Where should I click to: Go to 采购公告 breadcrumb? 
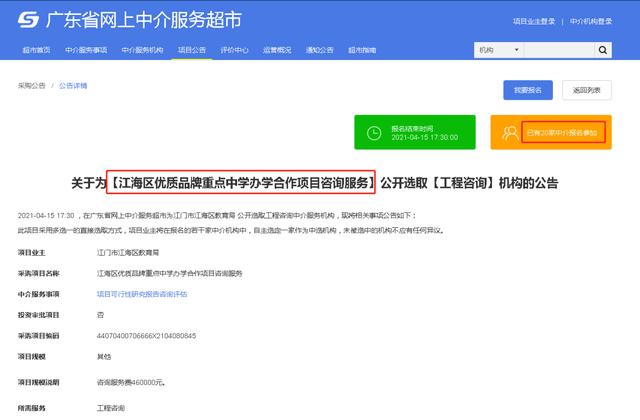pos(31,86)
